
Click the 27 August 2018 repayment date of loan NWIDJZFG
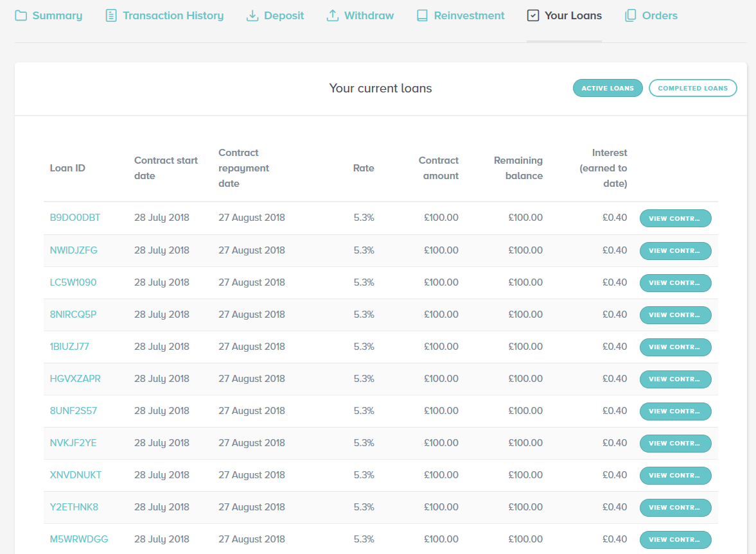(252, 250)
